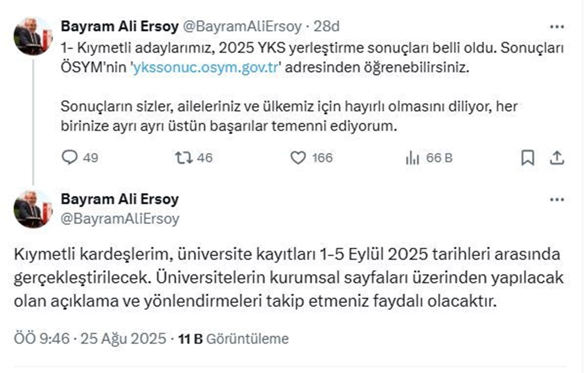Click the profile avatar on first tweet
The height and width of the screenshot is (373, 588).
point(33,36)
